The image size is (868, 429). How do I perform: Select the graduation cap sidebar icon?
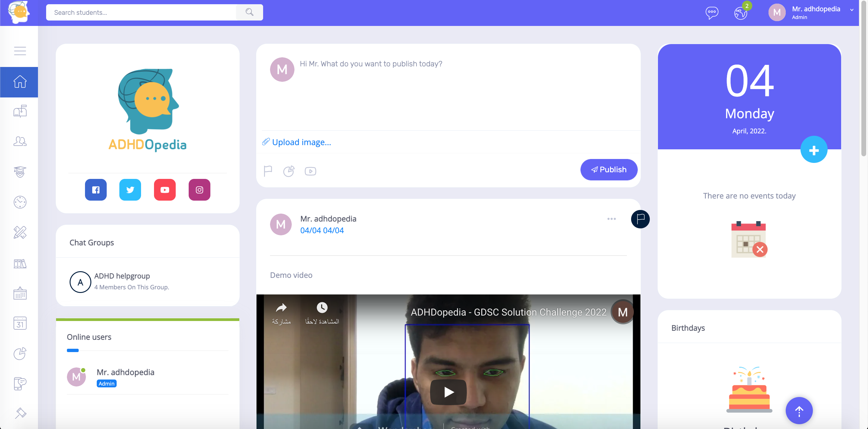(20, 172)
